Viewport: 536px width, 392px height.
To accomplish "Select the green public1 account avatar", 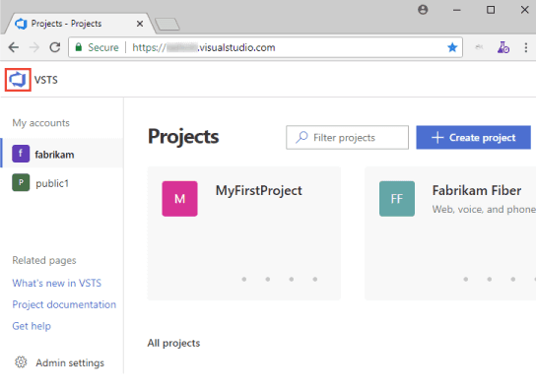I will tap(21, 182).
